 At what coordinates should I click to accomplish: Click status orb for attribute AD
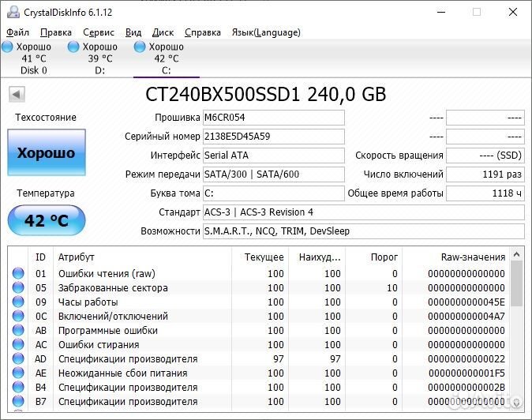pyautogui.click(x=18, y=358)
